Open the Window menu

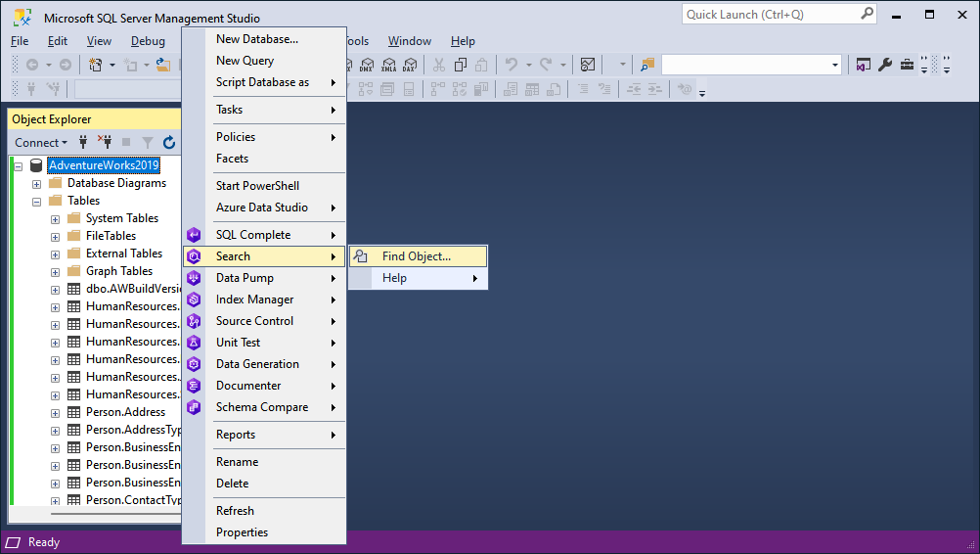[410, 41]
